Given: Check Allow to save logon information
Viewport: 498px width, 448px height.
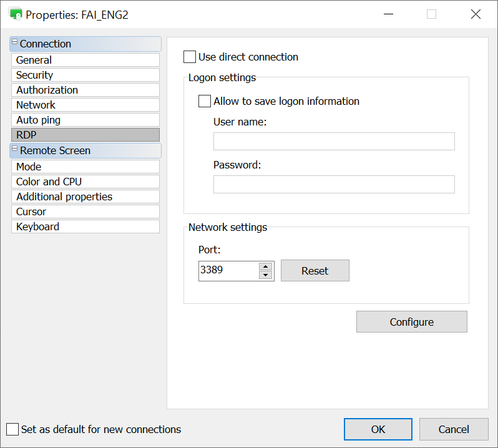Looking at the screenshot, I should [x=205, y=101].
